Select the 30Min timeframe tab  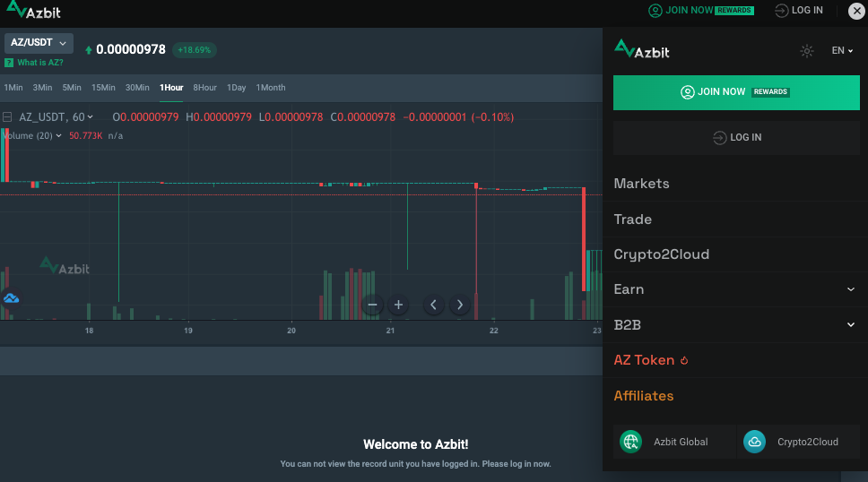tap(137, 88)
